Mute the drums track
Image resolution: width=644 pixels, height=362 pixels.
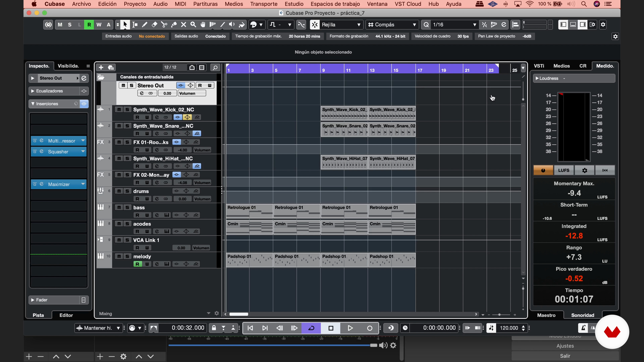119,191
